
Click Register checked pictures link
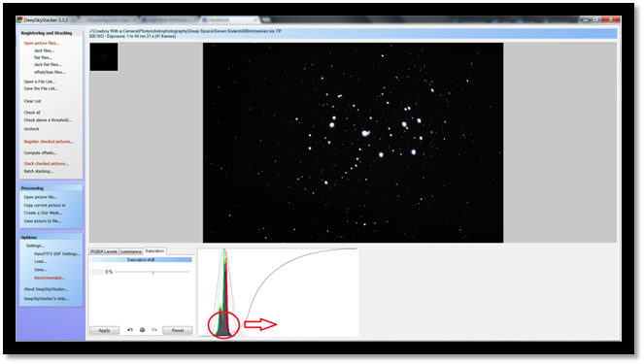tap(49, 142)
